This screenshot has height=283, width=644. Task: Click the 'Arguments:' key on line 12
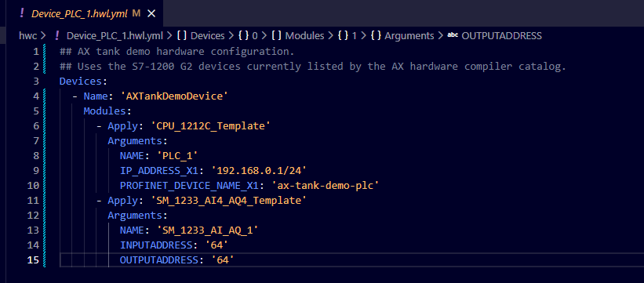pos(137,216)
